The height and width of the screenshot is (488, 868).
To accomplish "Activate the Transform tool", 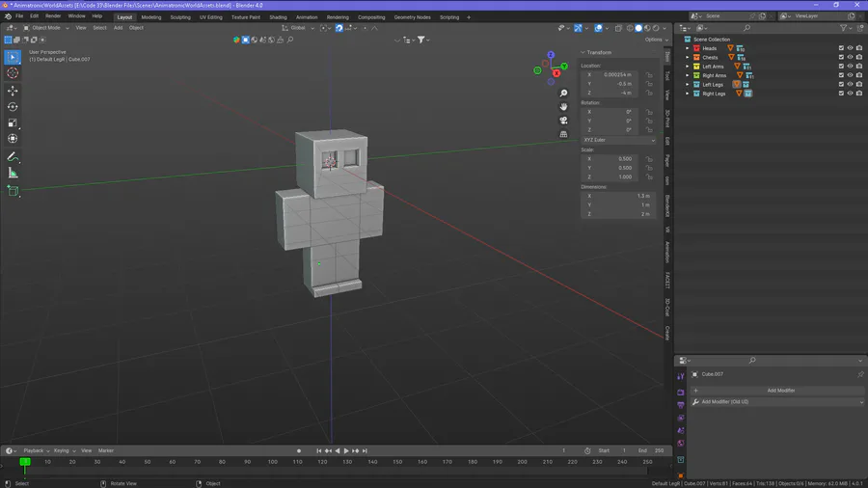I will tap(13, 139).
